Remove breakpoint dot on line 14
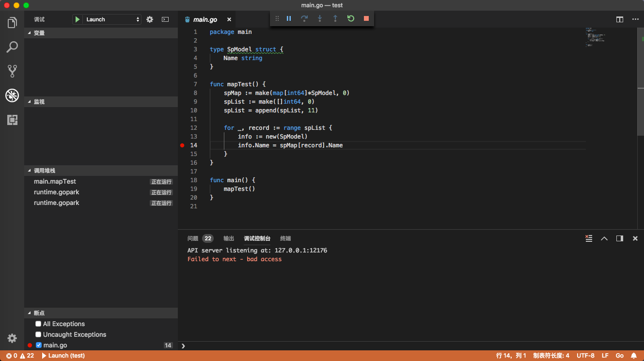The width and height of the screenshot is (644, 361). tap(182, 145)
